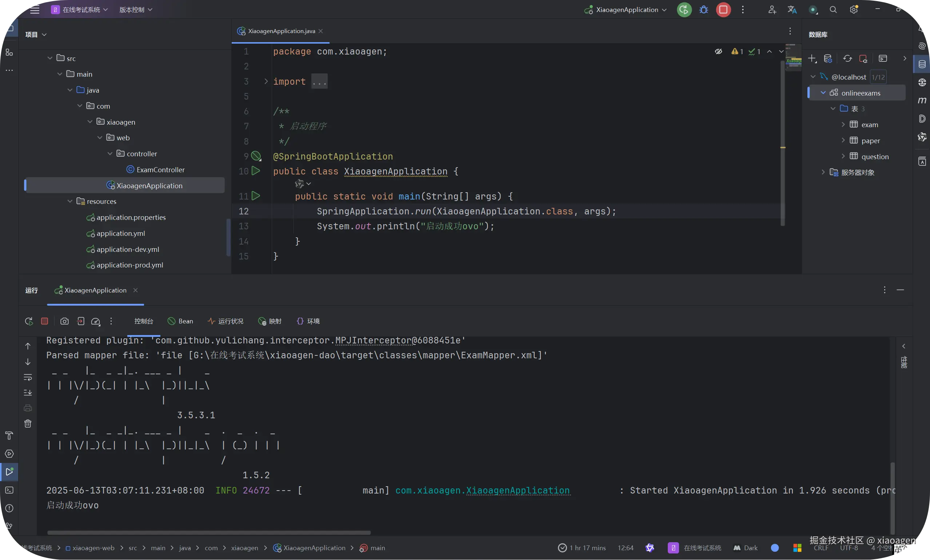Screen dimensions: 930x560
Task: Expand the exam table node
Action: pos(843,124)
